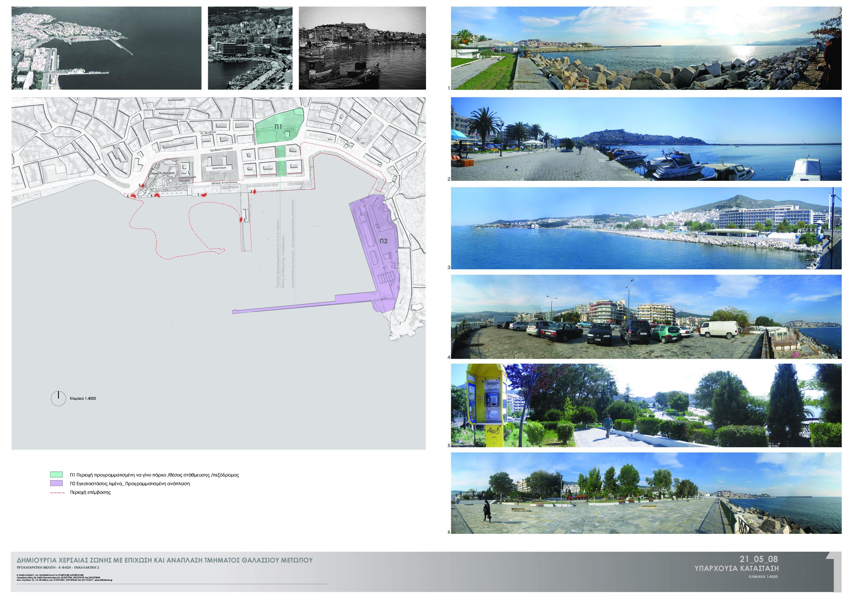Click the green Π1 area on map

(x=279, y=127)
